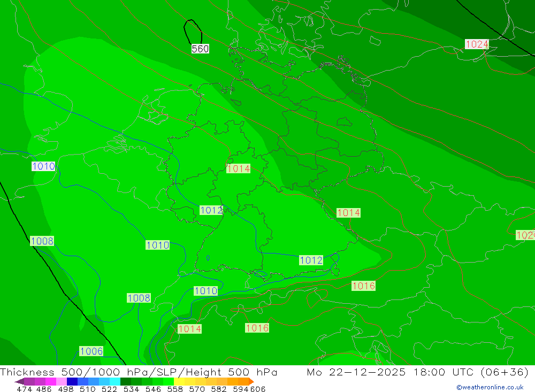The height and width of the screenshot is (392, 535).
Task: Click the legend value 546
Action: [153, 389]
